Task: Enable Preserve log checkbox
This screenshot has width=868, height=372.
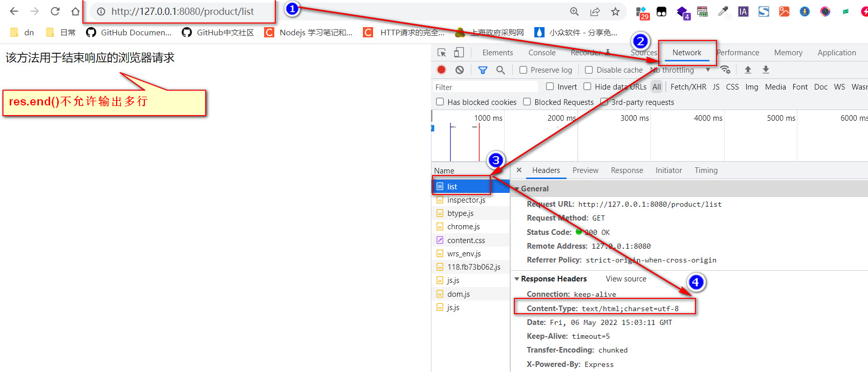Action: [523, 70]
